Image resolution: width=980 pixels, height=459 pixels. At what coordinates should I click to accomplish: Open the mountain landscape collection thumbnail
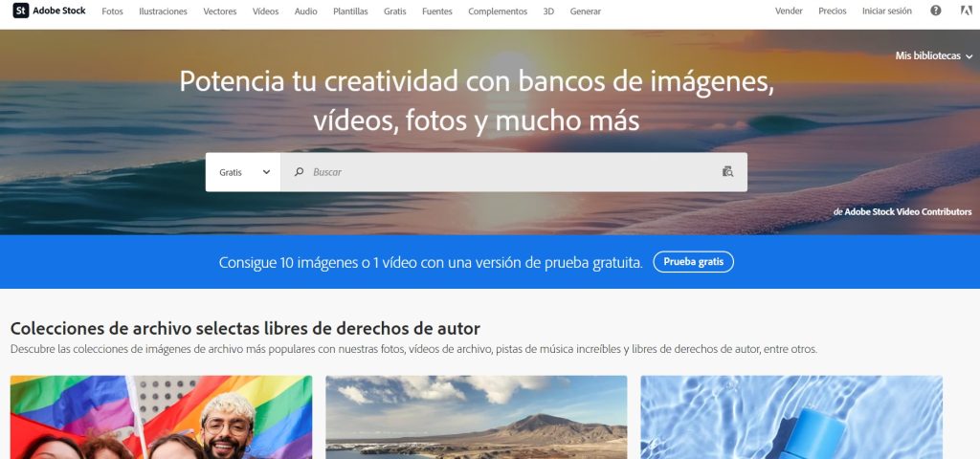pyautogui.click(x=477, y=417)
